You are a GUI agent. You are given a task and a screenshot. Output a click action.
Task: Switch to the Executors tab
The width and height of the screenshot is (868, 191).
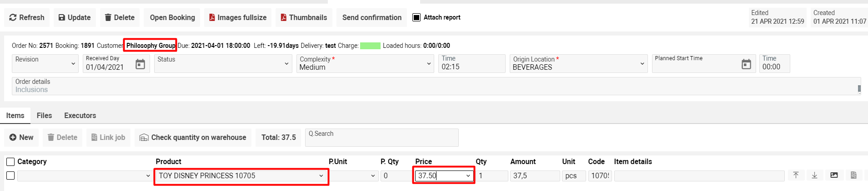pyautogui.click(x=80, y=115)
